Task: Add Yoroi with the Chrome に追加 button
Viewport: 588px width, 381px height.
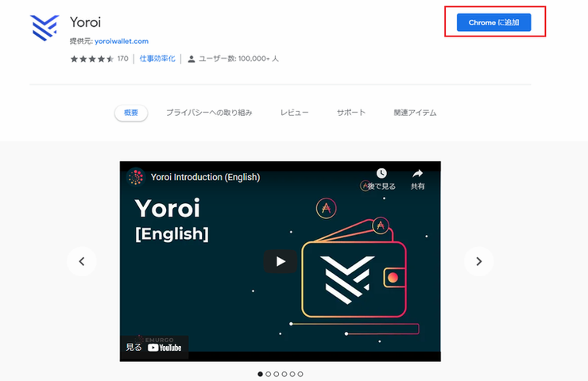Action: pyautogui.click(x=493, y=22)
